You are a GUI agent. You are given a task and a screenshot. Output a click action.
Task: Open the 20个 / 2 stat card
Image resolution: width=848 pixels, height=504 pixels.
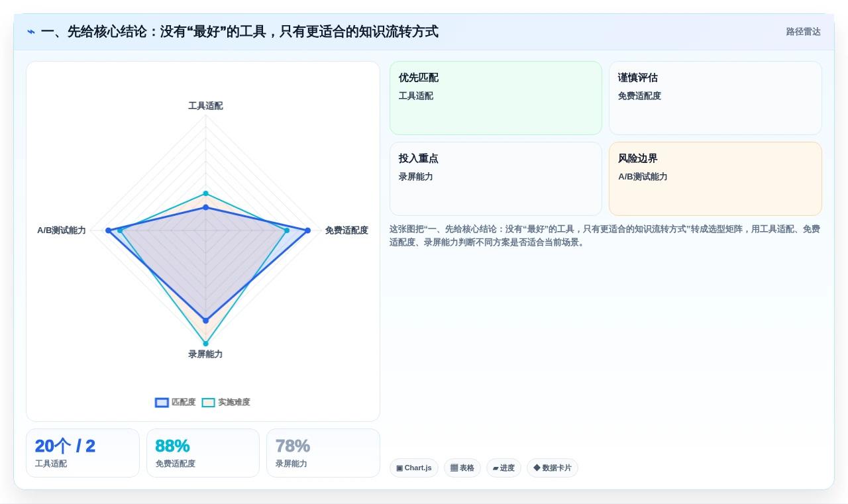[x=83, y=453]
